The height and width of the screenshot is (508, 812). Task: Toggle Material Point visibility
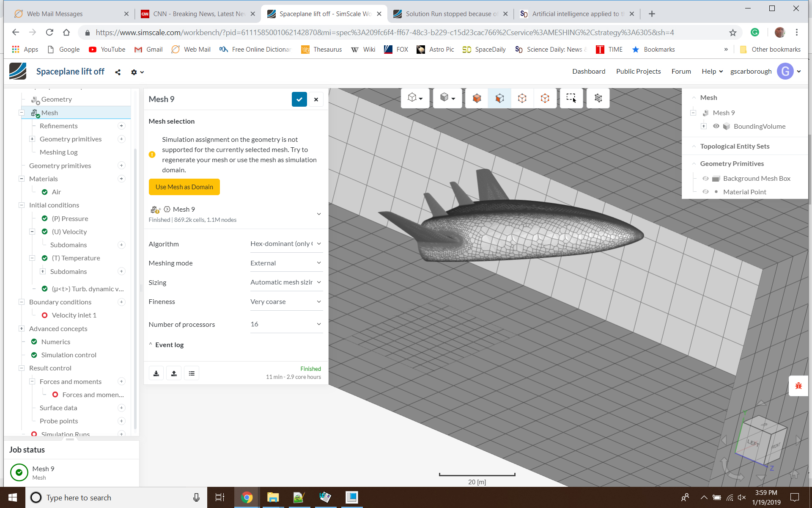coord(705,192)
